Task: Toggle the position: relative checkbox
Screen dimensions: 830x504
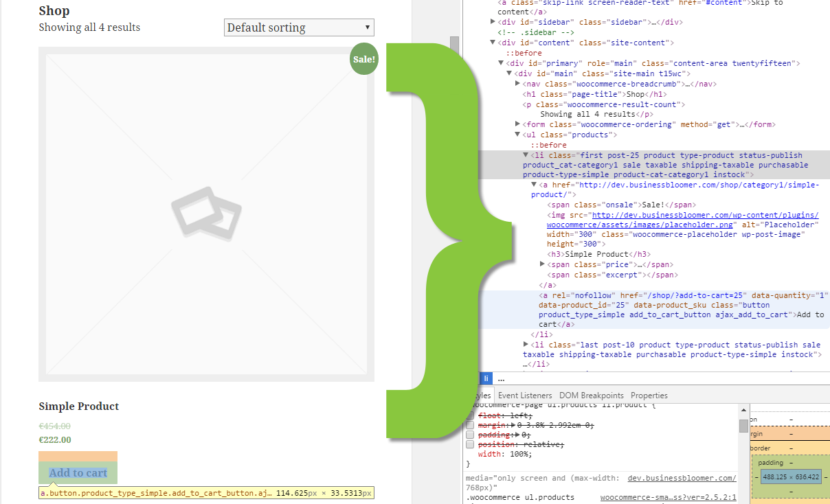Action: click(x=470, y=444)
